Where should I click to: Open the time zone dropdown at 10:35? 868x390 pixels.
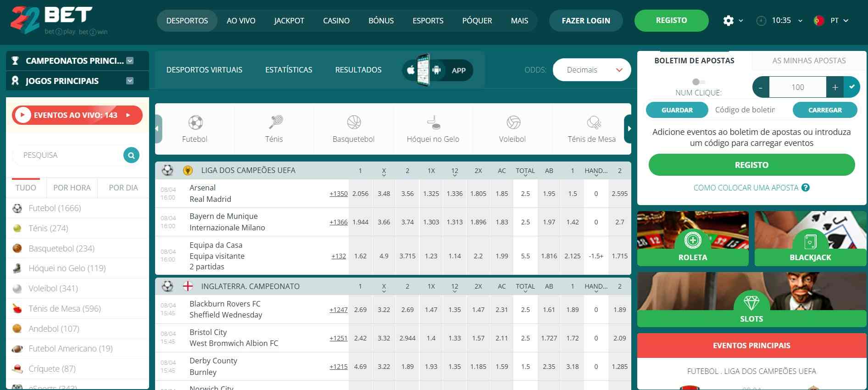pos(800,21)
